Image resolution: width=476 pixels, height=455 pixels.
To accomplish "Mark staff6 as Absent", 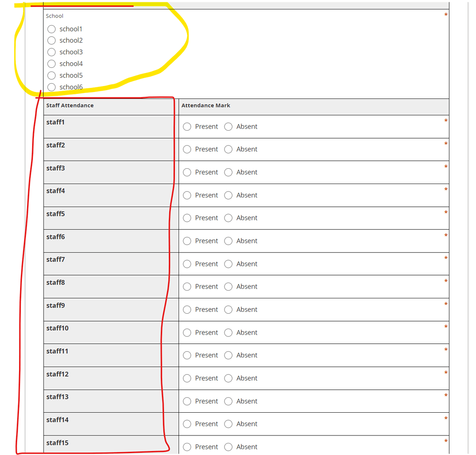I will pos(228,241).
